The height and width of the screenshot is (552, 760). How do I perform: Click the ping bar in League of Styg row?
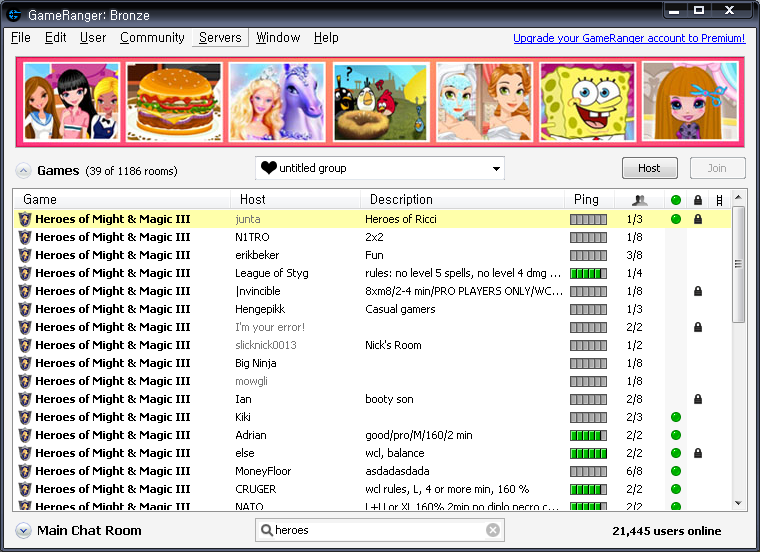[588, 273]
